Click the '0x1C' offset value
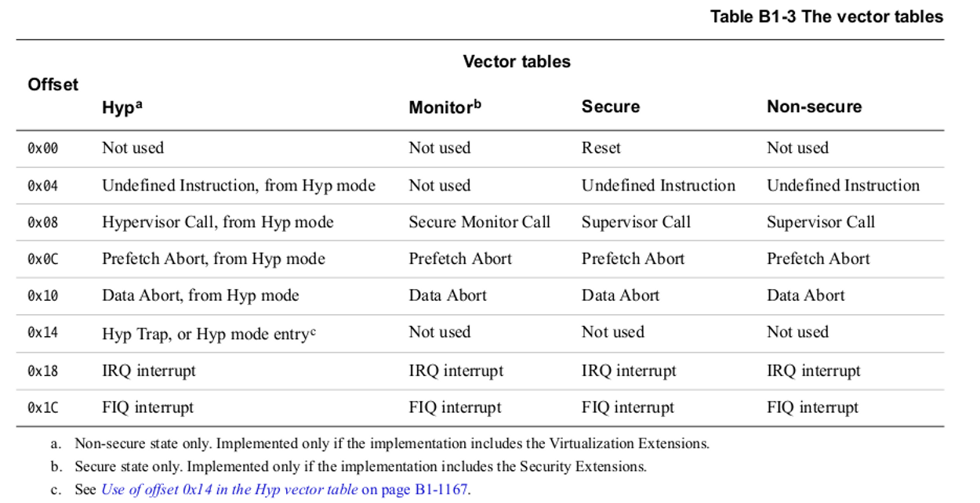This screenshot has width=980, height=503. coord(43,408)
